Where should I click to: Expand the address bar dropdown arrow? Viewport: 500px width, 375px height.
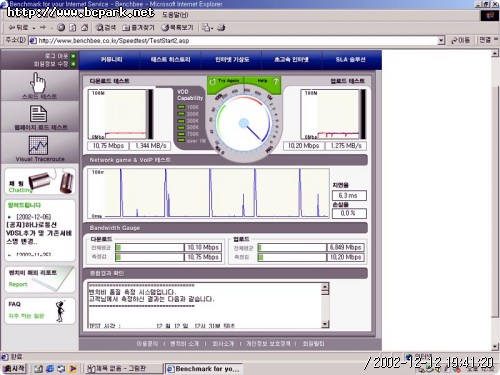(x=441, y=41)
